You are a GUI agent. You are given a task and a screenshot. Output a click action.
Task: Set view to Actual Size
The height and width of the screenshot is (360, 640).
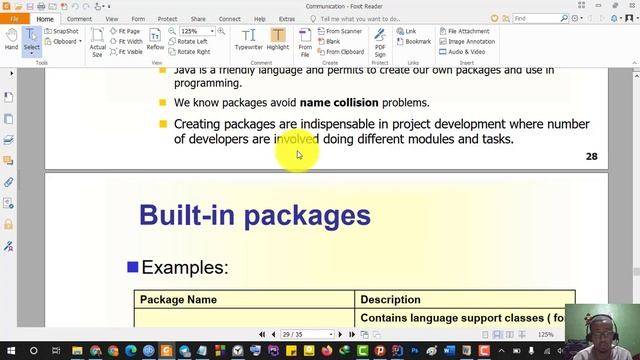(x=97, y=42)
